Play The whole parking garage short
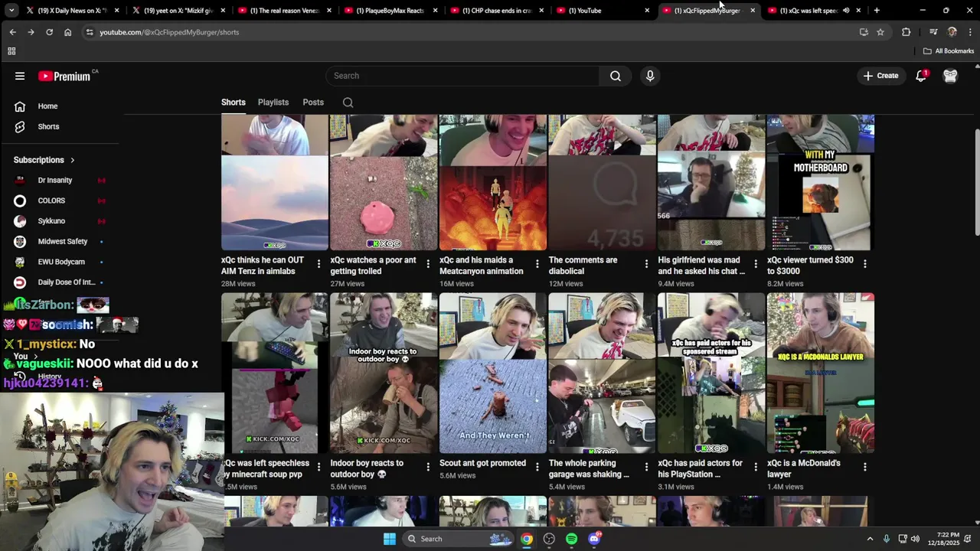Screen dimensions: 980x551 [x=602, y=373]
